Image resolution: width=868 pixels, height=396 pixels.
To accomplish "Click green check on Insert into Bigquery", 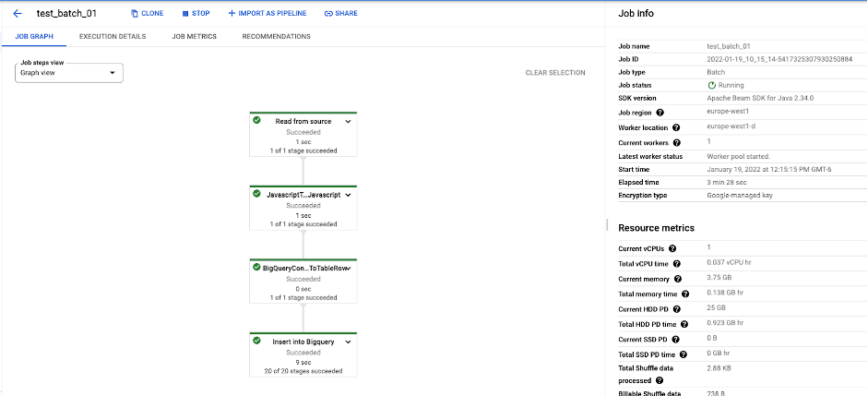I will pos(256,341).
